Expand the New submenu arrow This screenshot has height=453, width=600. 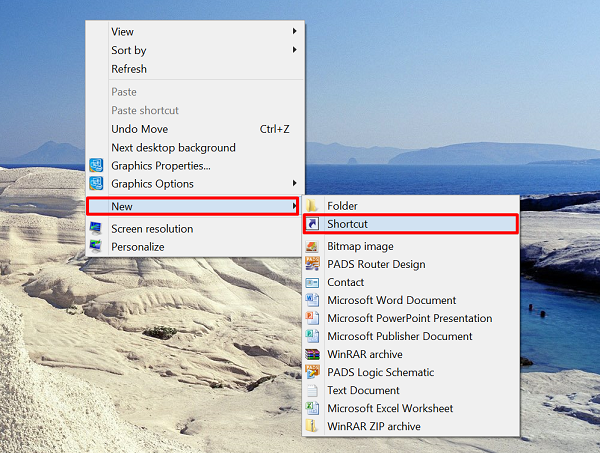[295, 206]
